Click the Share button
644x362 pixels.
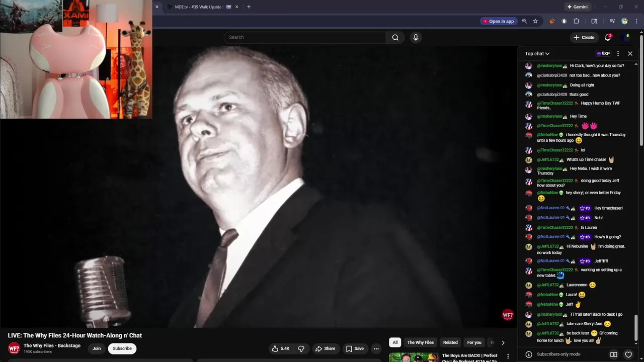[325, 348]
